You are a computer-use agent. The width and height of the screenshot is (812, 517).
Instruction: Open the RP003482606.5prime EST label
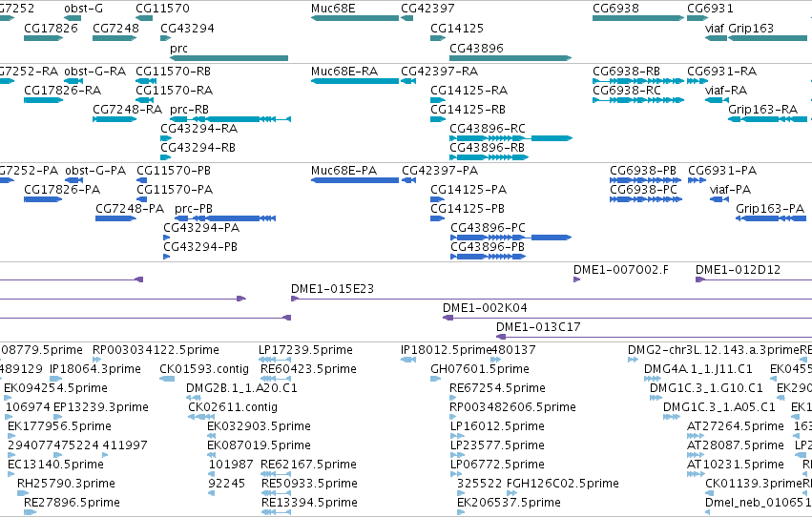(x=512, y=408)
